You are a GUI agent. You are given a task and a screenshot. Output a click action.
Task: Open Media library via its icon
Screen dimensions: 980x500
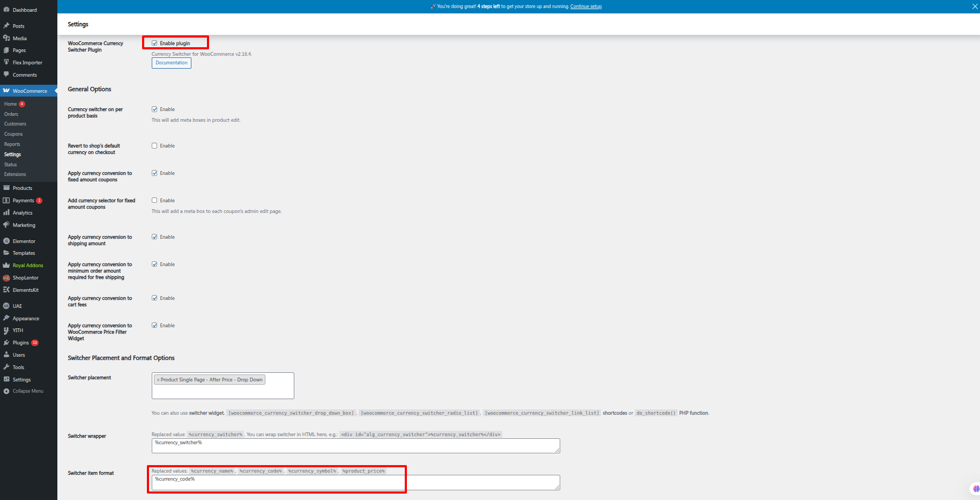coord(6,38)
